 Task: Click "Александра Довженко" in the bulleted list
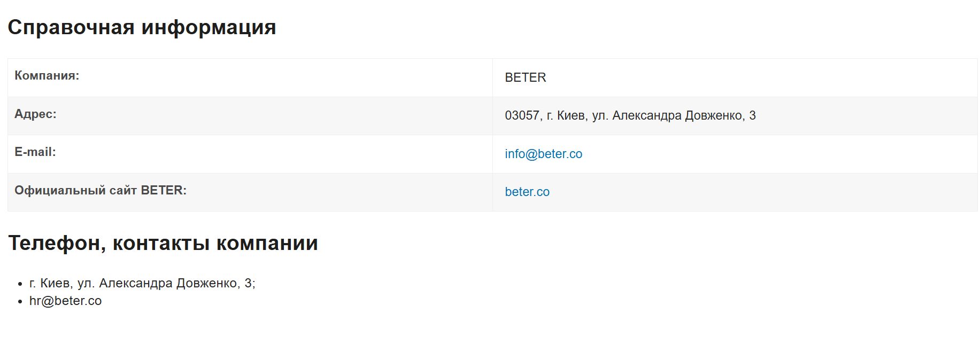(x=169, y=283)
